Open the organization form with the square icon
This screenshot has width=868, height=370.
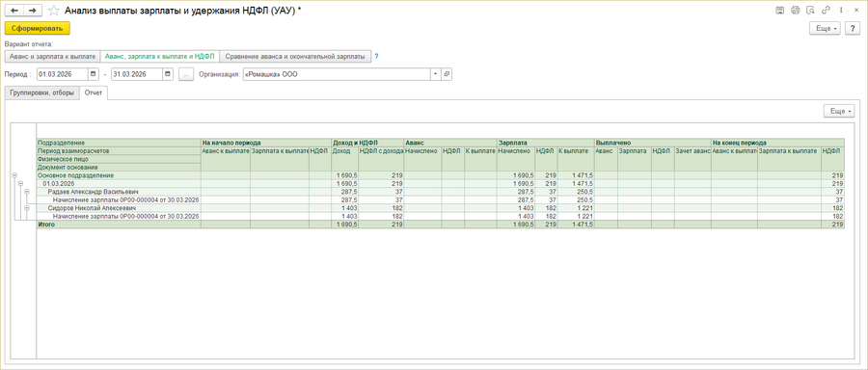[x=447, y=74]
